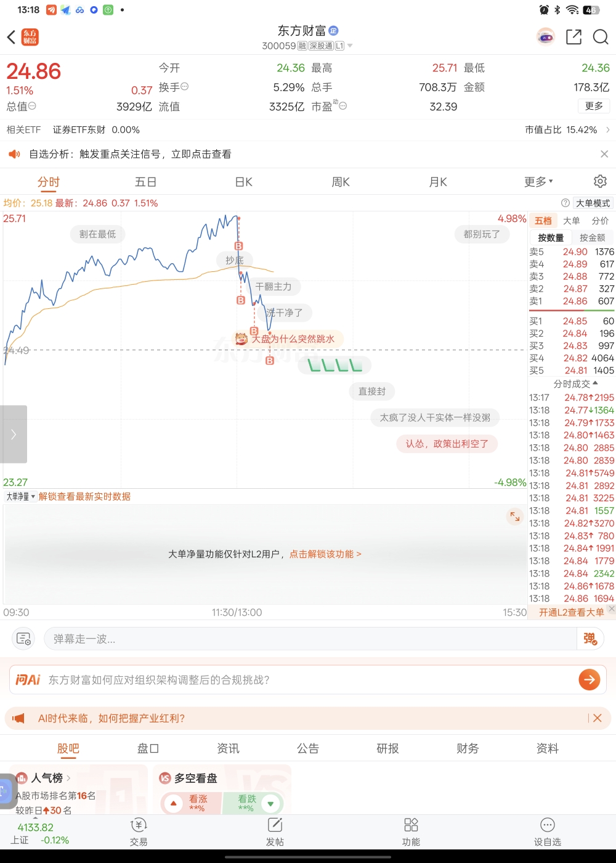Open the 财务 section tab
Viewport: 616px width, 863px height.
click(468, 748)
